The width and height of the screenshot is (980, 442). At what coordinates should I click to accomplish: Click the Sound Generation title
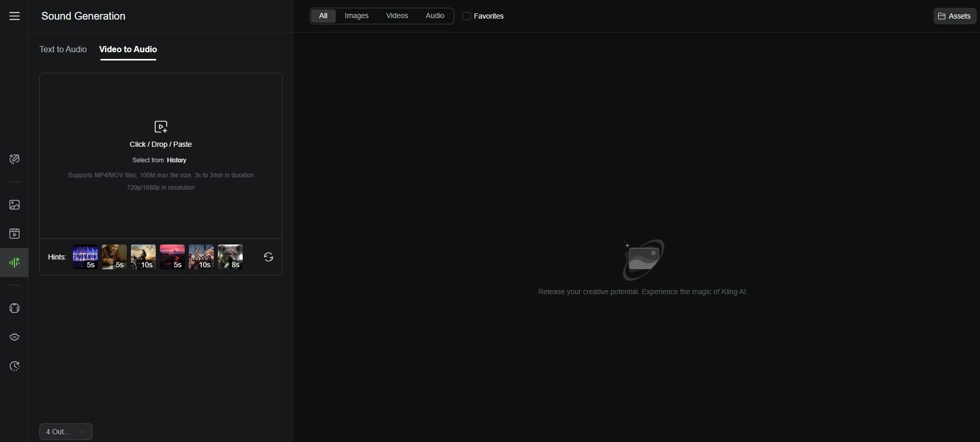83,16
